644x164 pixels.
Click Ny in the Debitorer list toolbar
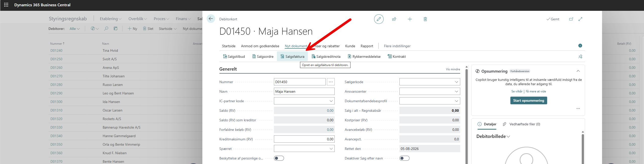click(x=132, y=29)
